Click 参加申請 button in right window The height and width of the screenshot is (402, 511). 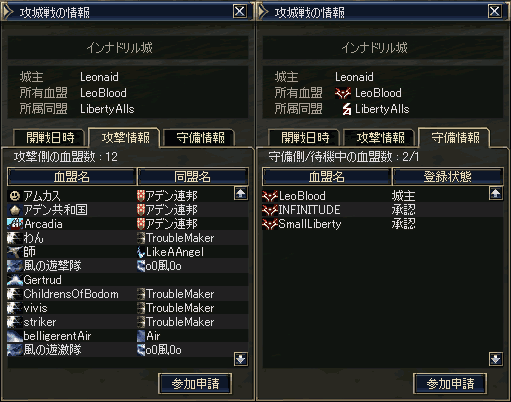point(450,384)
